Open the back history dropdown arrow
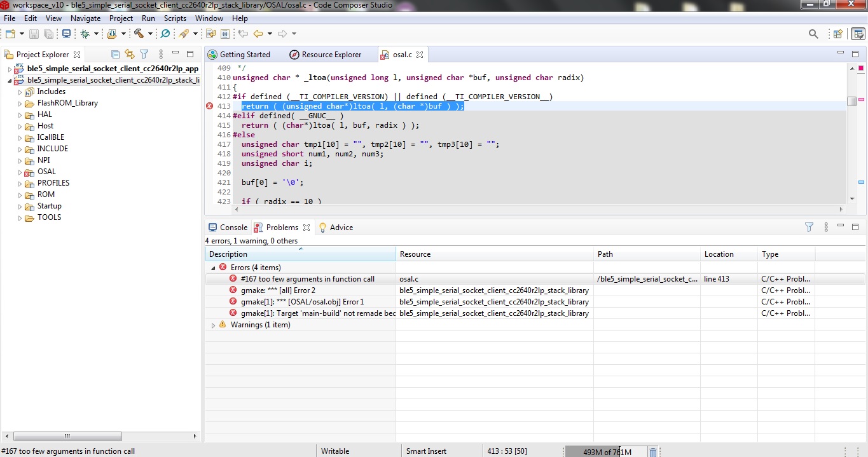Viewport: 868px width, 457px height. 270,34
